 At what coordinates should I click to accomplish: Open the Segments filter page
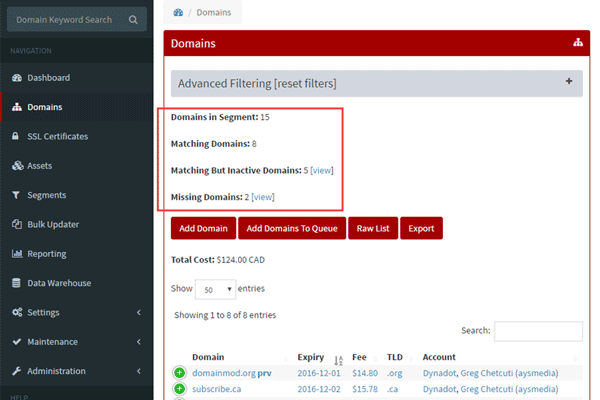pos(46,195)
